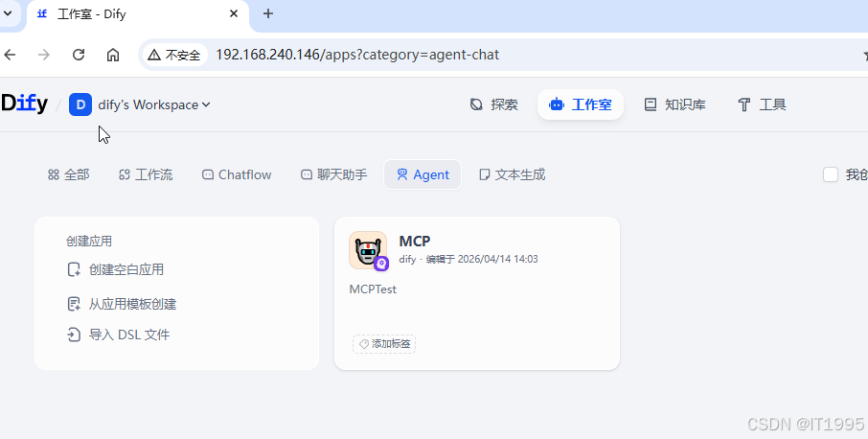Toggle the 我创建的 checkbox
The height and width of the screenshot is (439, 868).
(x=831, y=175)
